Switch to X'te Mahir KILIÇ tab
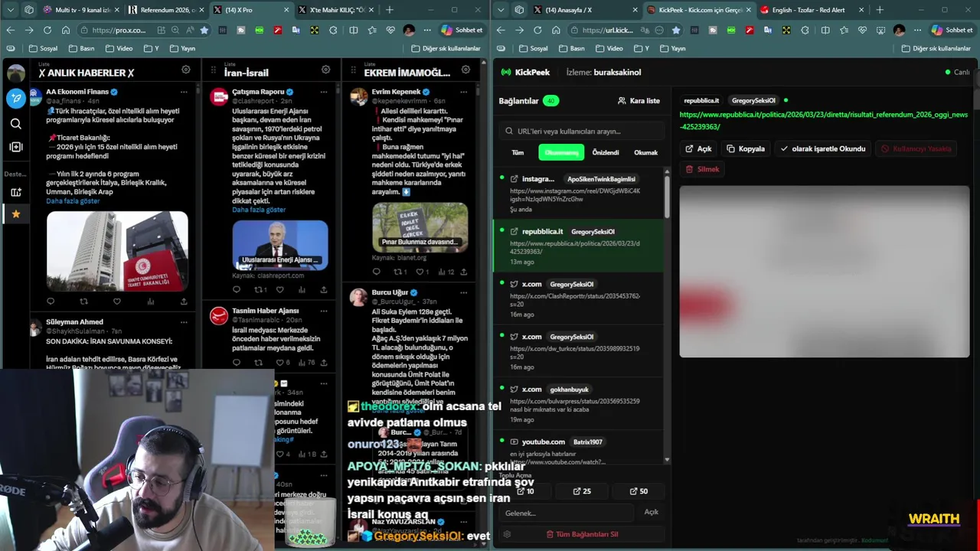 pos(334,10)
